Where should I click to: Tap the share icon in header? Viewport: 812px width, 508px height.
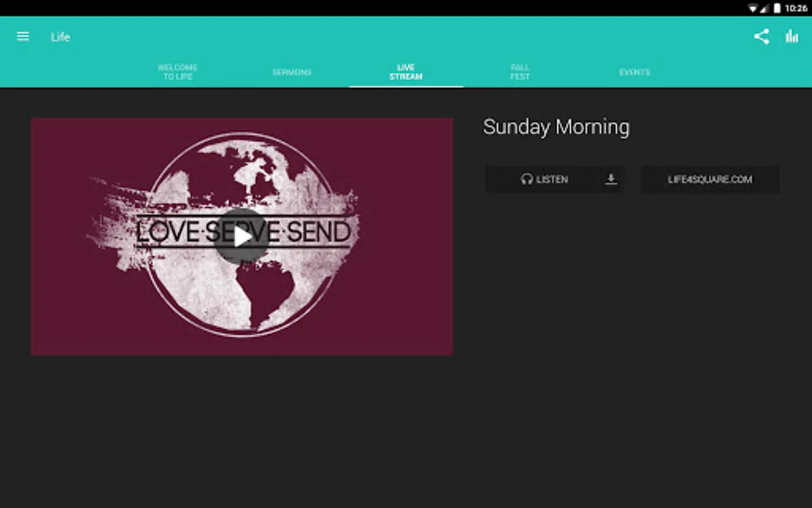[761, 37]
